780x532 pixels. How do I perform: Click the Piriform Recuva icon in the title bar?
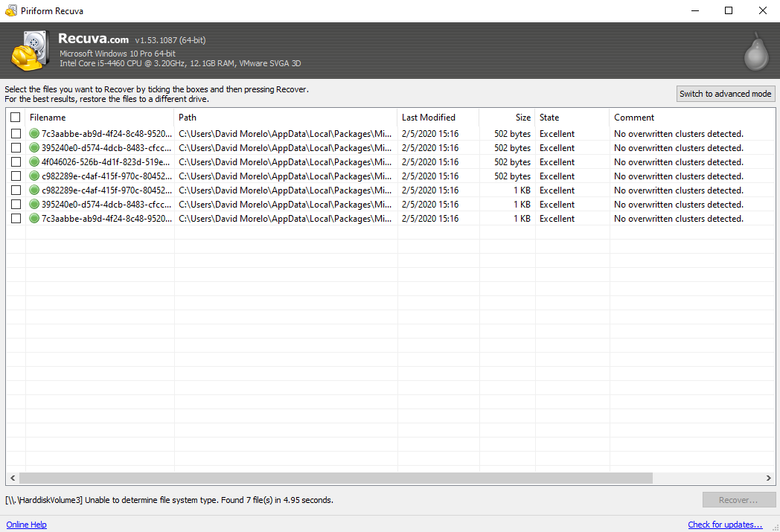[x=10, y=10]
